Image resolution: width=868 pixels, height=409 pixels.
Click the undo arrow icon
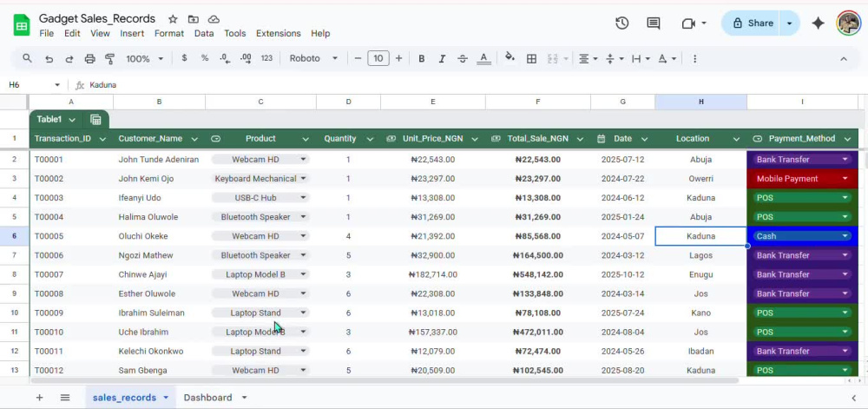[x=49, y=59]
